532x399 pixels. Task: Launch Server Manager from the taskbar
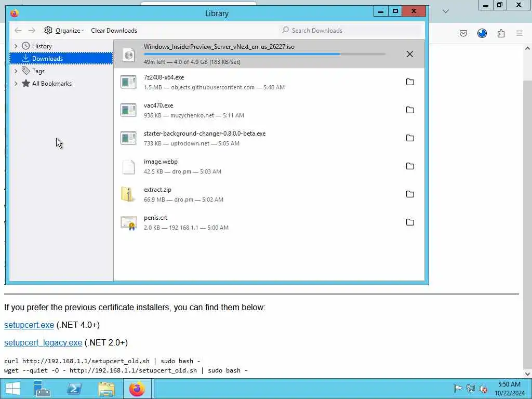click(42, 389)
